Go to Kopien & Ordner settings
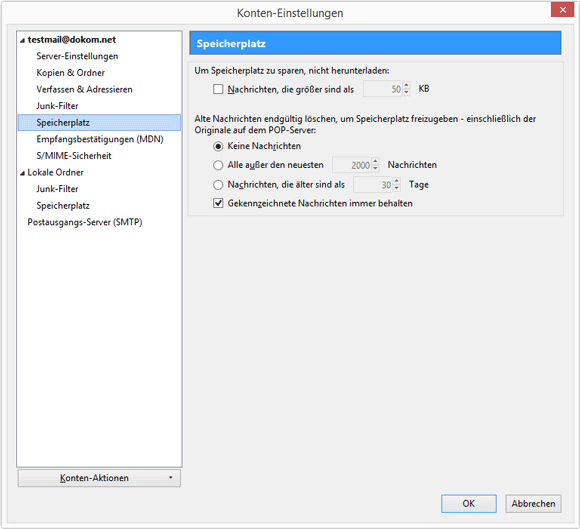The height and width of the screenshot is (529, 580). (x=70, y=73)
